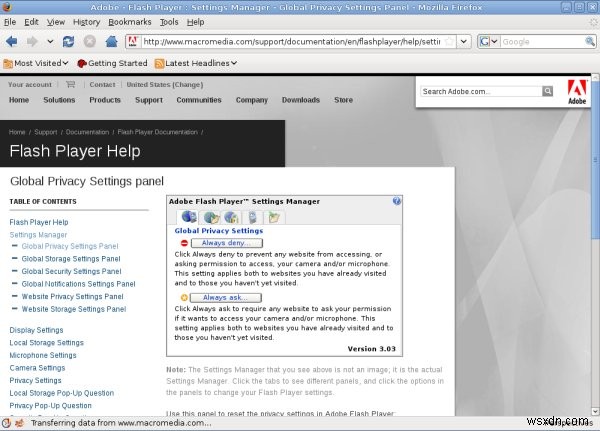600x431 pixels.
Task: Click the Firefox window icon in title bar
Action: click(7, 7)
